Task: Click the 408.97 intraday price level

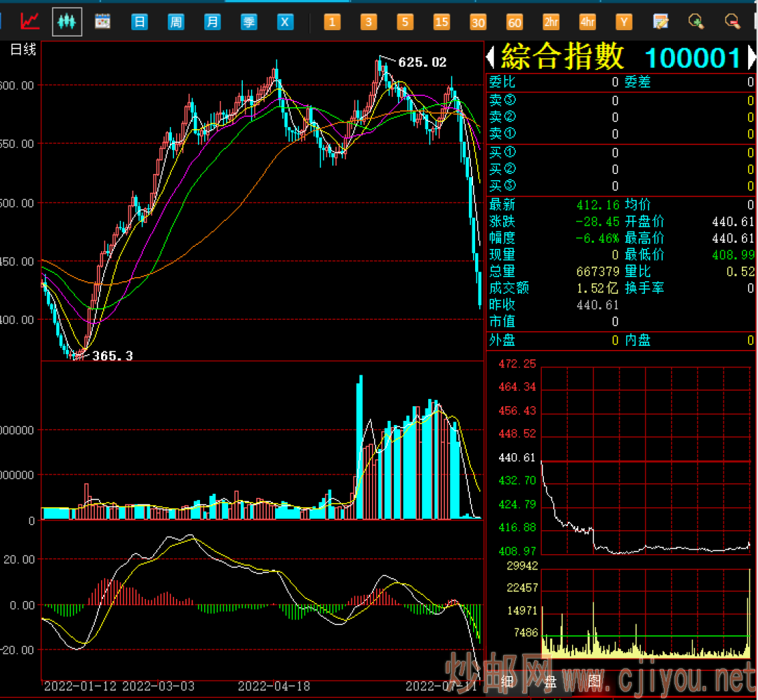Action: click(517, 551)
